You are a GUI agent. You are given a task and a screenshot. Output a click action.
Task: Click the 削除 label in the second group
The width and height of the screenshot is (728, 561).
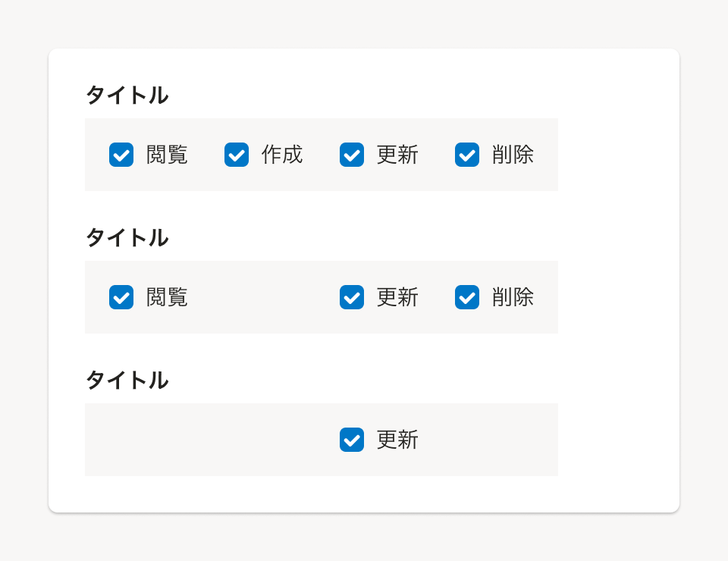click(514, 297)
